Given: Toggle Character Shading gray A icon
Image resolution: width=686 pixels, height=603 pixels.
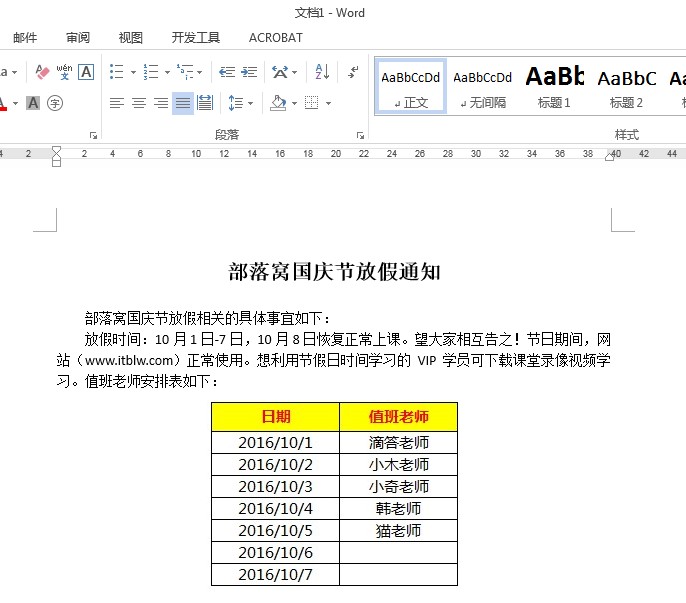Looking at the screenshot, I should tap(33, 103).
